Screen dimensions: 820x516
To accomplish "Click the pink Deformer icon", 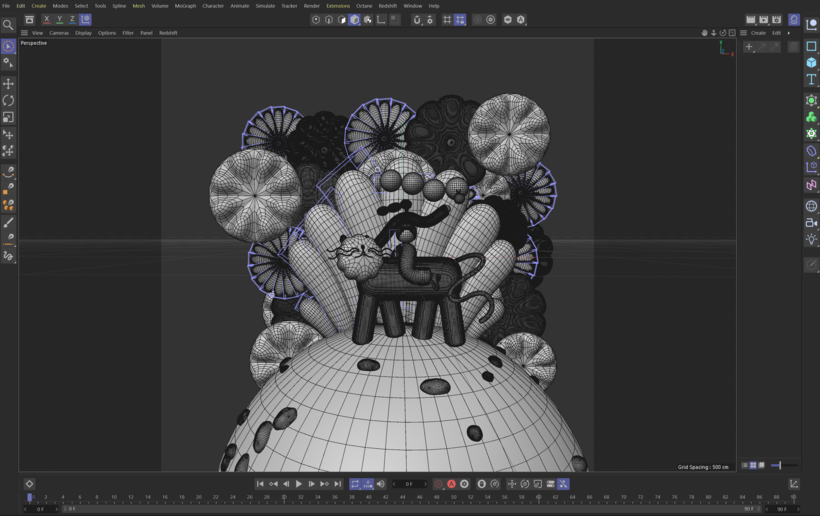I will click(x=811, y=185).
